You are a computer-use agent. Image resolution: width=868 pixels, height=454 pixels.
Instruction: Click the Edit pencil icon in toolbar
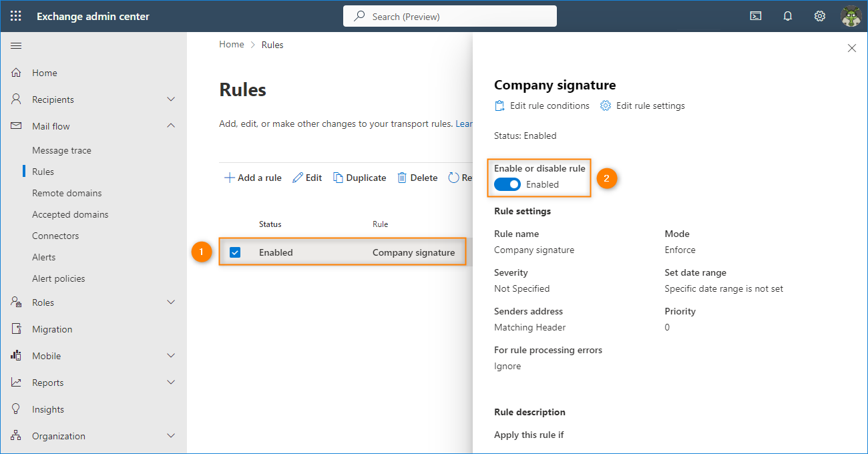tap(298, 178)
